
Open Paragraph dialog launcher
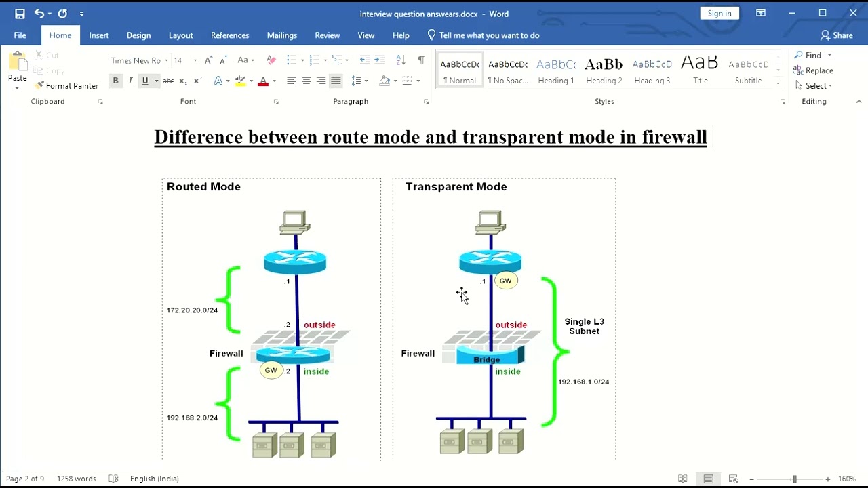click(x=426, y=102)
